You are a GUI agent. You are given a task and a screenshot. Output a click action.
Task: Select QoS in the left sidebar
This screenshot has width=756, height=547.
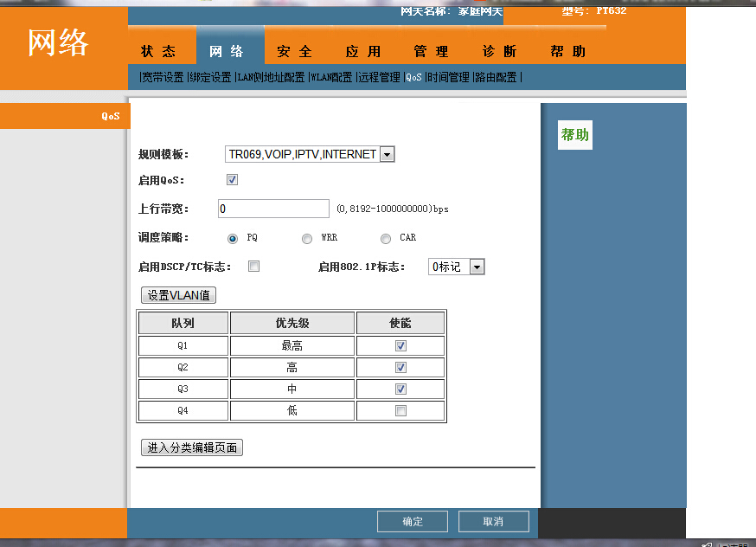[x=111, y=115]
